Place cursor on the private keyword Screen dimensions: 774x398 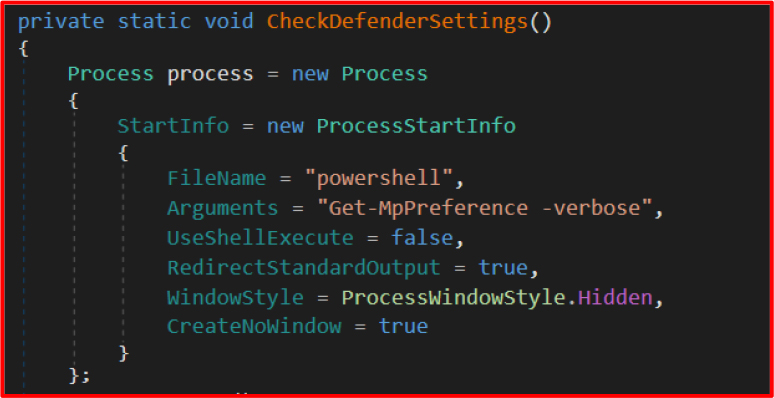pos(61,23)
